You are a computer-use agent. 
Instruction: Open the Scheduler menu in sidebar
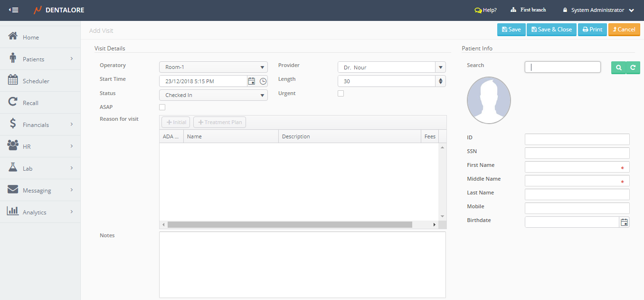click(36, 81)
